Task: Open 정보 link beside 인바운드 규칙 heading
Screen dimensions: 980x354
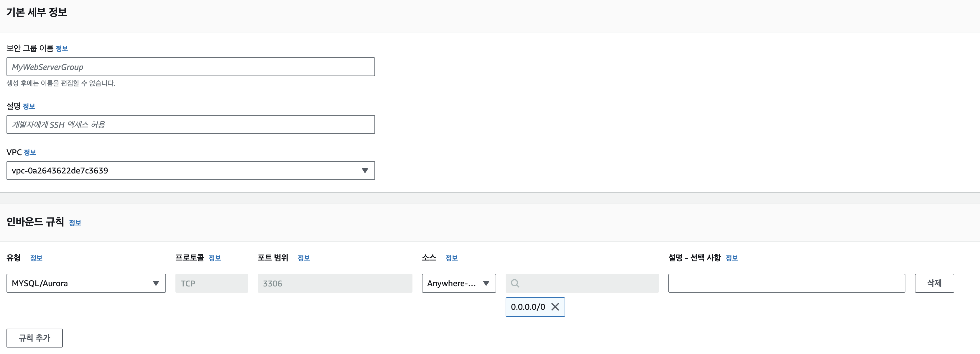Action: click(x=75, y=223)
